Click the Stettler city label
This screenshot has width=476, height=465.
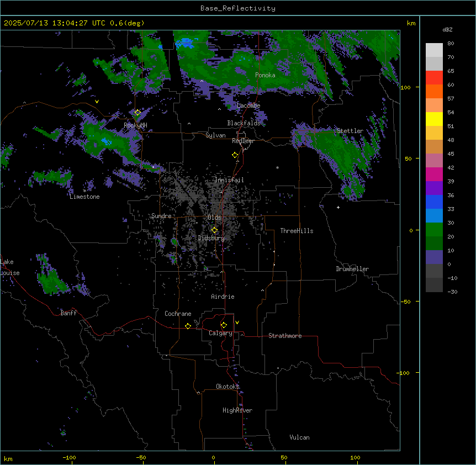[x=350, y=131]
